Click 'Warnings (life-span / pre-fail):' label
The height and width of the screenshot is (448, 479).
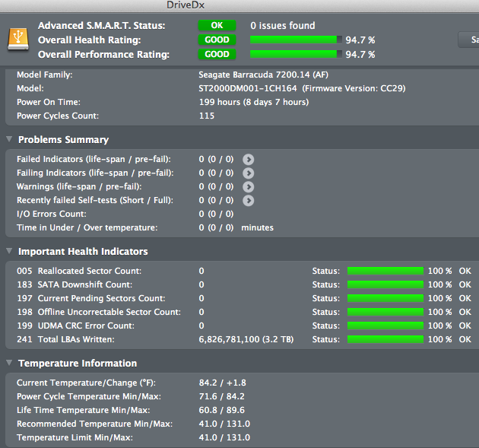click(x=79, y=186)
